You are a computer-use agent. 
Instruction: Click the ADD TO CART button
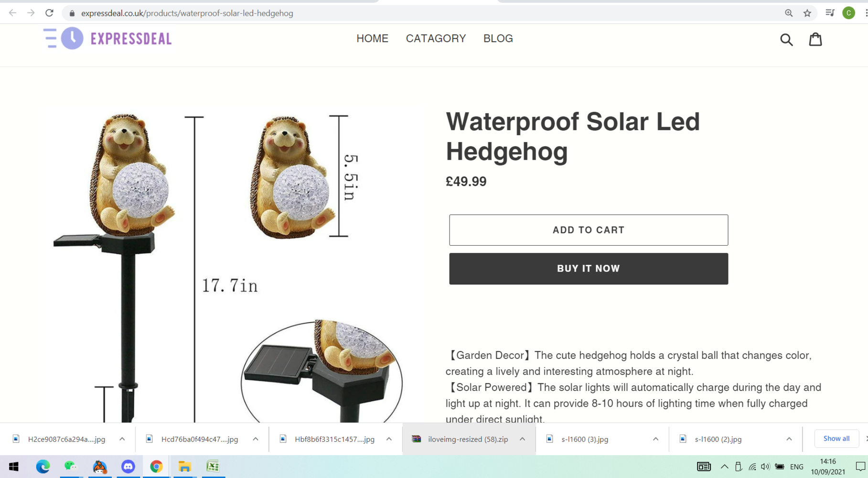click(589, 230)
